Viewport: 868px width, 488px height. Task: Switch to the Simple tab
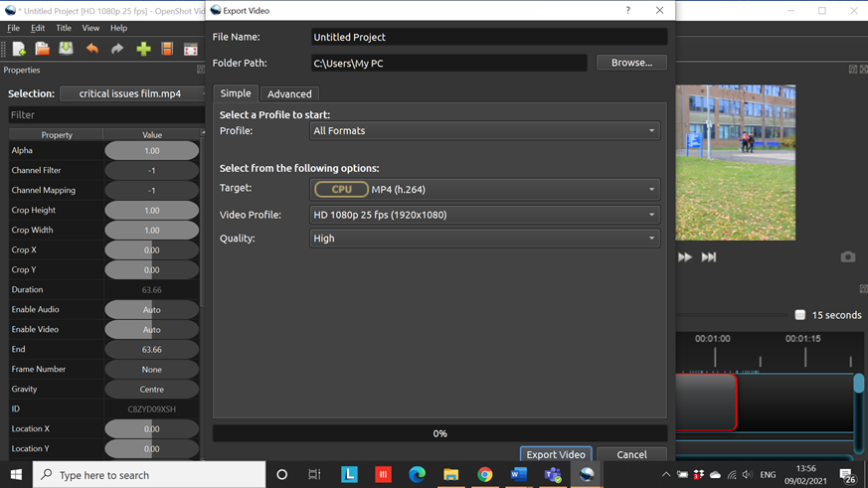236,93
